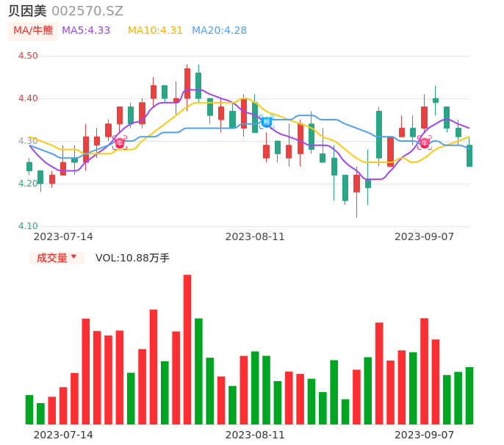Screen dimensions: 504x445
Task: Click the 002570.SZ stock code
Action: pyautogui.click(x=87, y=11)
